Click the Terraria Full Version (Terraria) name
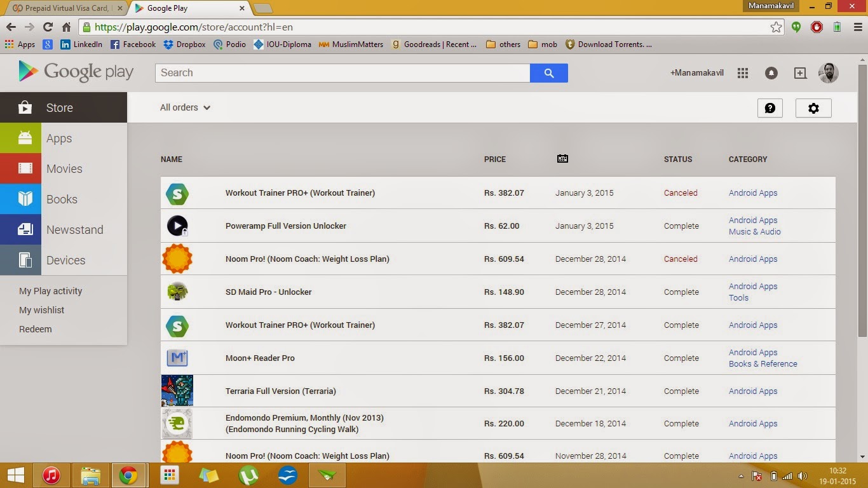Screen dimensions: 868x488 [x=281, y=391]
